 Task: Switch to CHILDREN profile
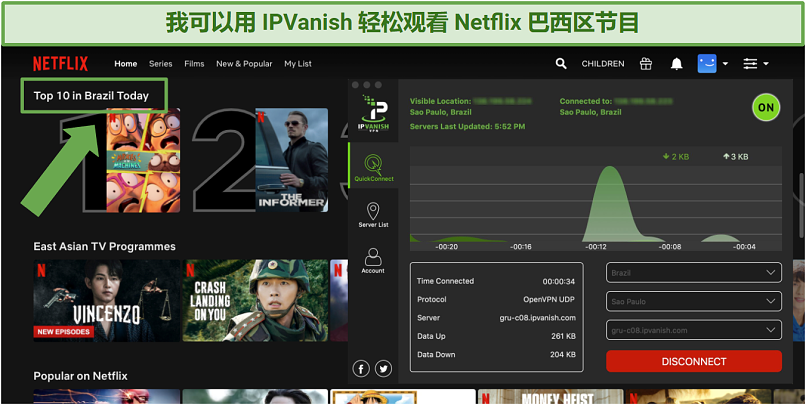(603, 64)
